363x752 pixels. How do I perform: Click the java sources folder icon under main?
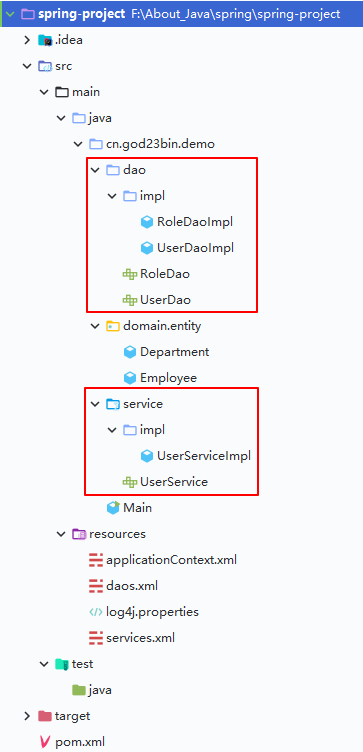point(79,118)
